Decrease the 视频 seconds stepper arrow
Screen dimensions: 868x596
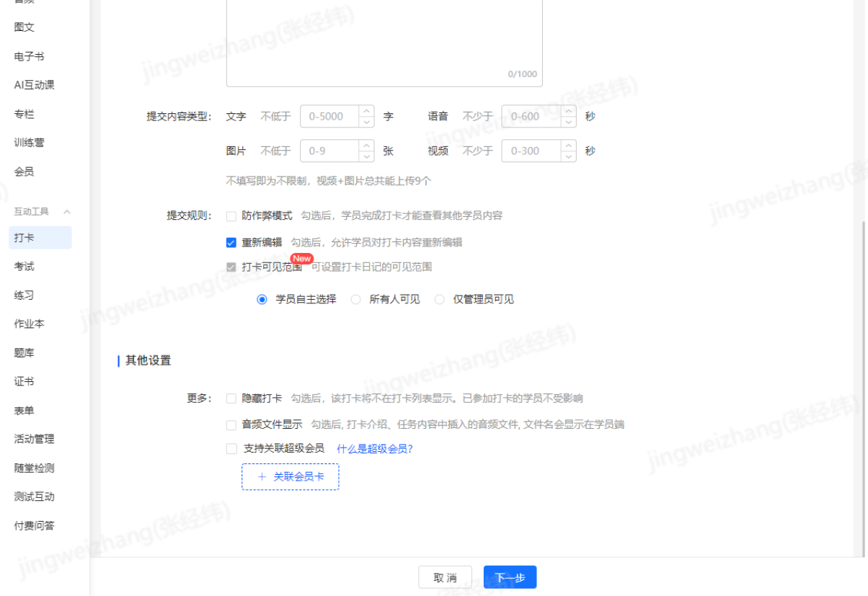coord(569,156)
